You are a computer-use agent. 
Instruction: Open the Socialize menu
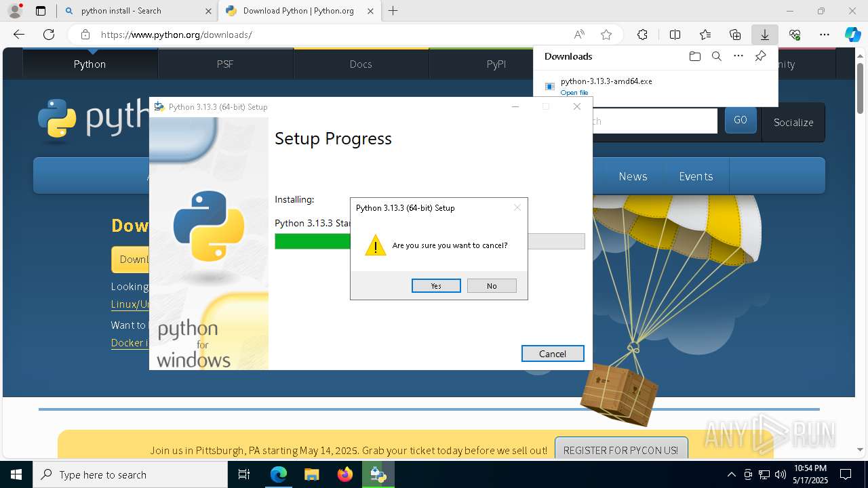coord(793,122)
